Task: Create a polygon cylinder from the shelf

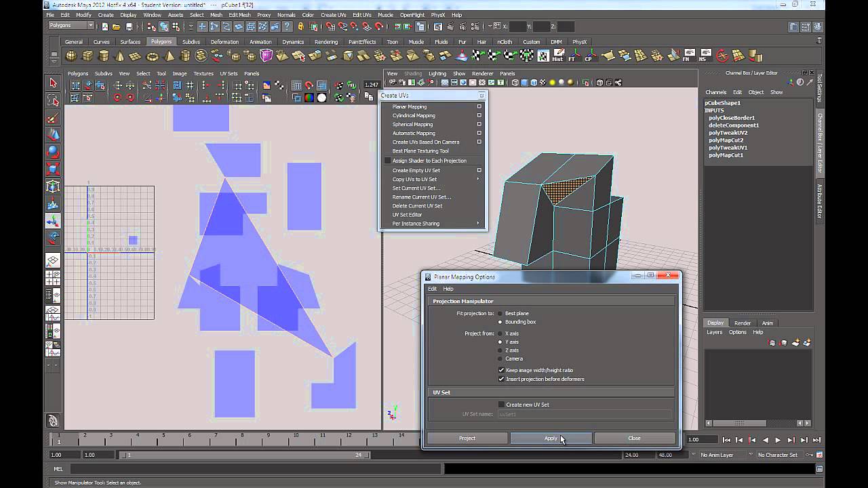Action: [x=104, y=56]
